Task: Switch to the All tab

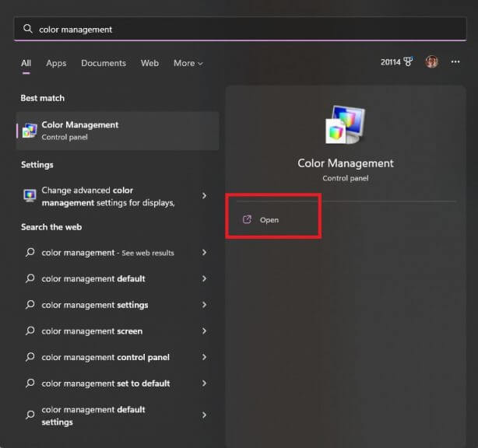Action: pyautogui.click(x=26, y=63)
